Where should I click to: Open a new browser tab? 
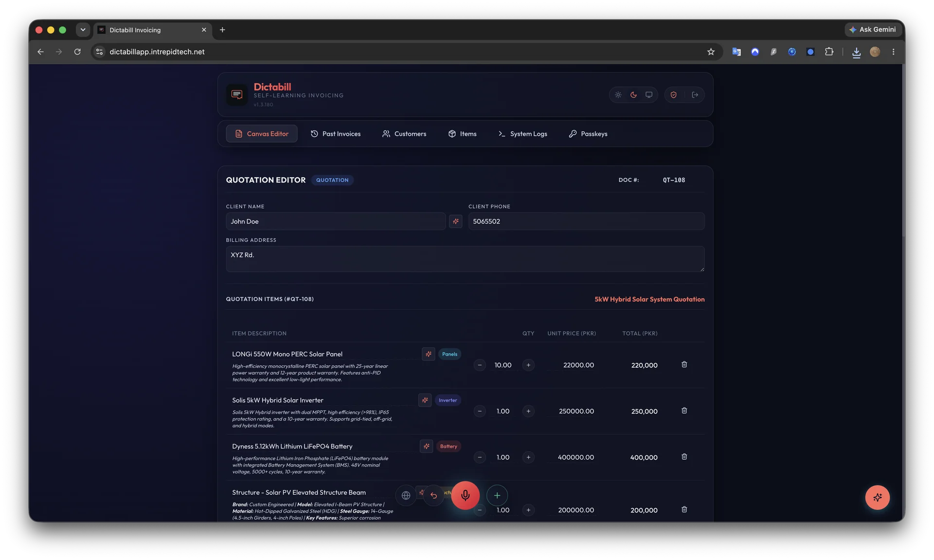(222, 30)
